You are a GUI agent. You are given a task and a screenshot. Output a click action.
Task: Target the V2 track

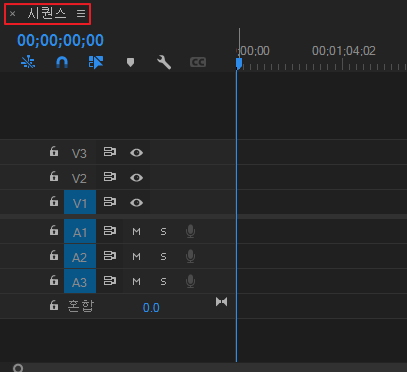pos(79,178)
